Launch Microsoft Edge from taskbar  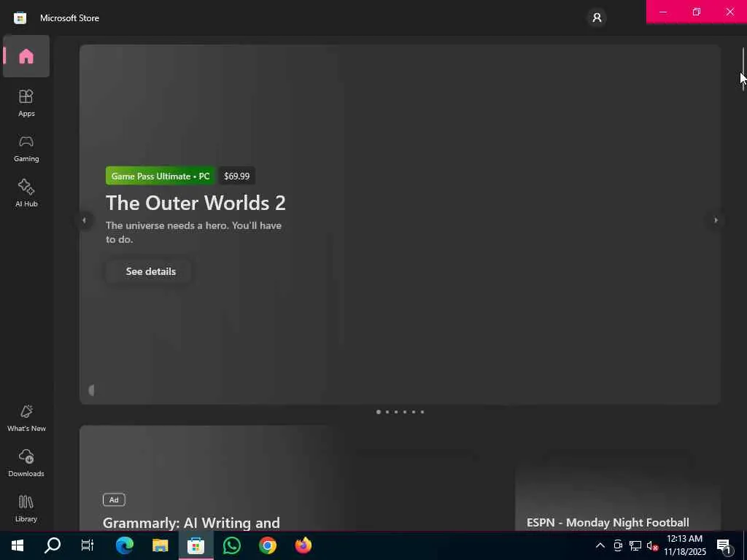coord(124,545)
